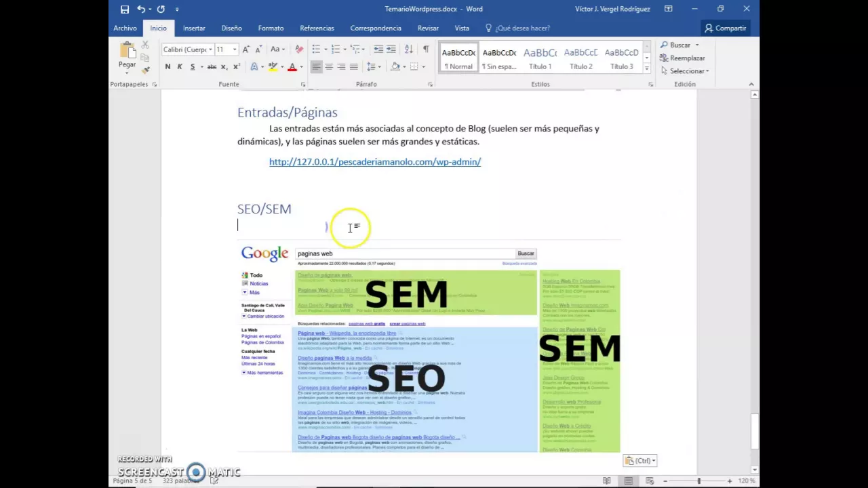Open the borders dropdown arrow

click(423, 66)
